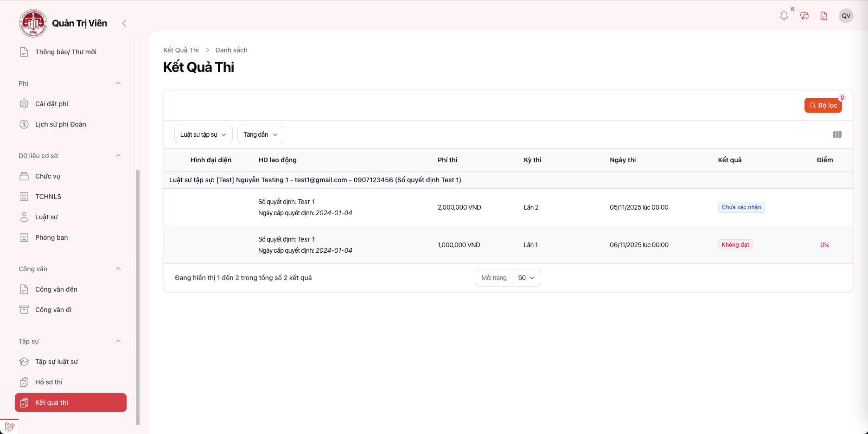This screenshot has width=868, height=434.
Task: Open Cài đặt phí in the sidebar
Action: click(x=51, y=104)
